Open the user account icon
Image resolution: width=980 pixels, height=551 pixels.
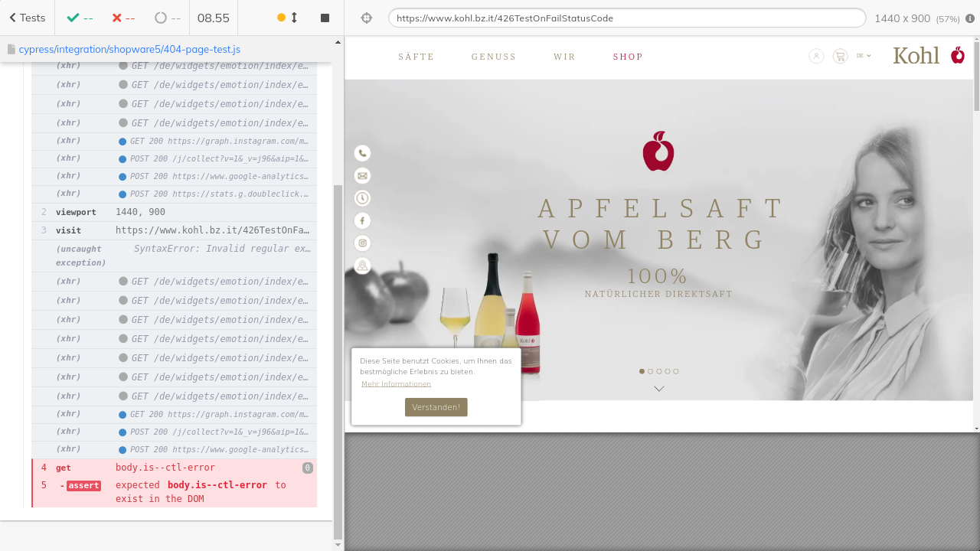tap(816, 56)
